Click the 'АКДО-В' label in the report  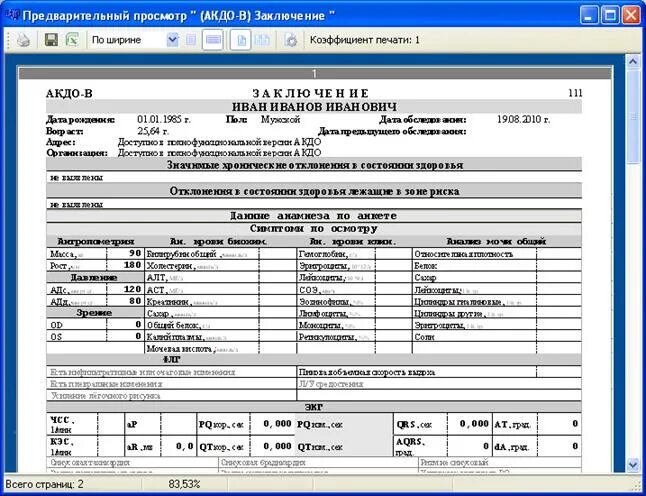(x=69, y=94)
